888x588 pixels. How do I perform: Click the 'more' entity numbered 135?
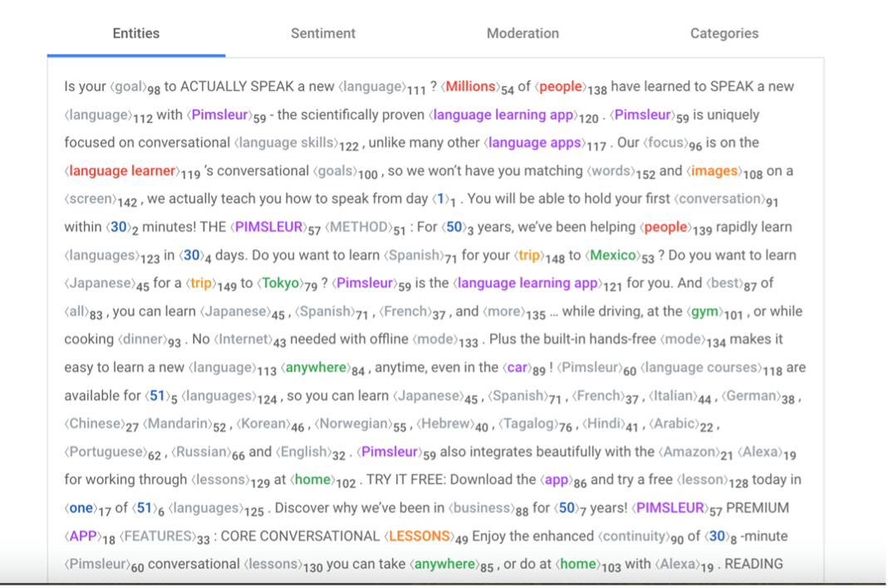[504, 311]
